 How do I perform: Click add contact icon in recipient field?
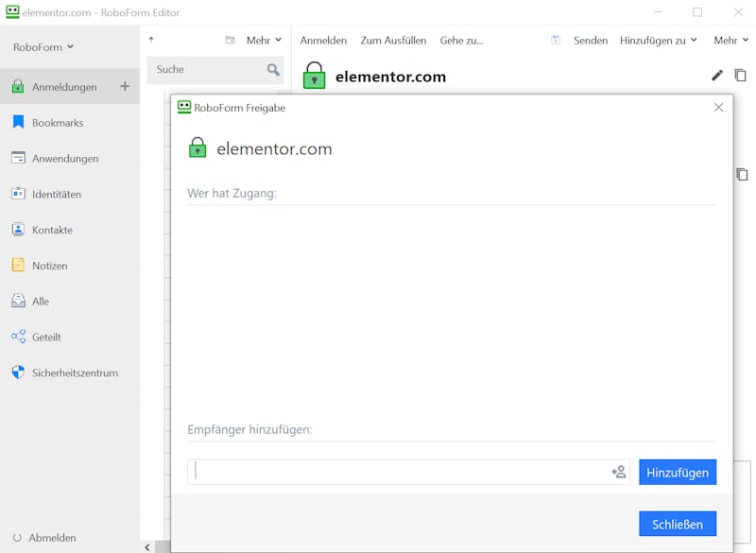[x=619, y=472]
